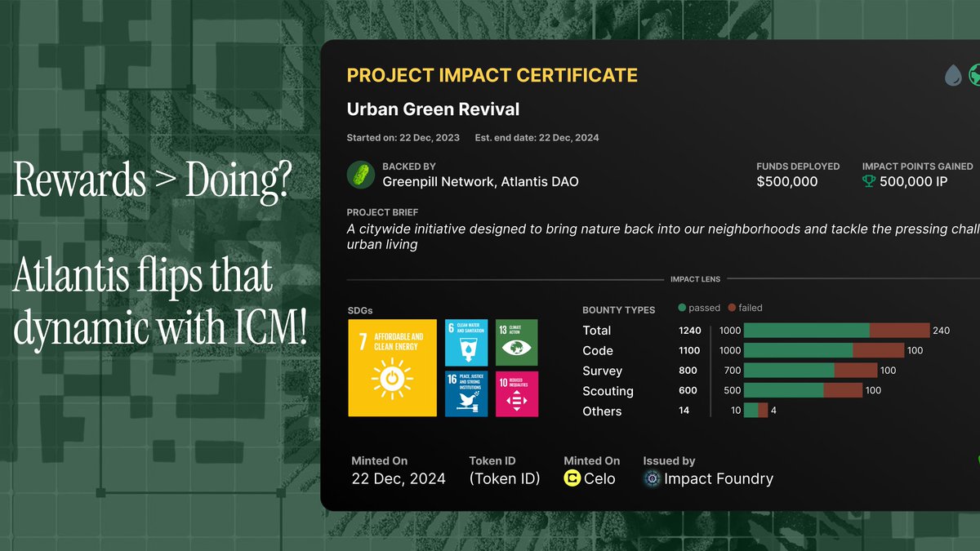
Task: Click 'Atlantis flips that dynamic with ICM!' text
Action: (161, 302)
